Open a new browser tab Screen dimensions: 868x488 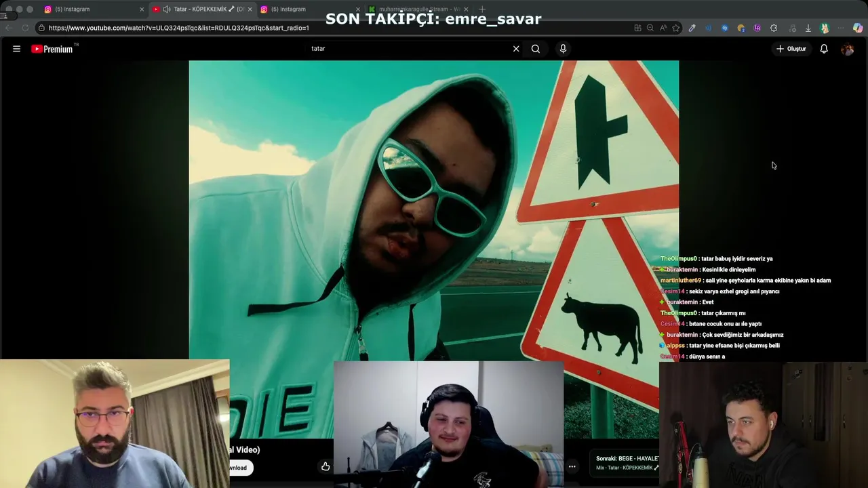click(x=482, y=9)
